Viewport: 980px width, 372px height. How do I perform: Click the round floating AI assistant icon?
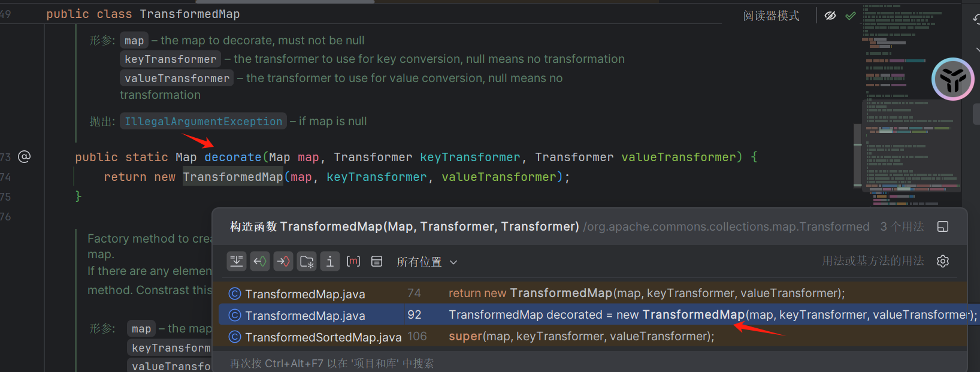point(952,79)
